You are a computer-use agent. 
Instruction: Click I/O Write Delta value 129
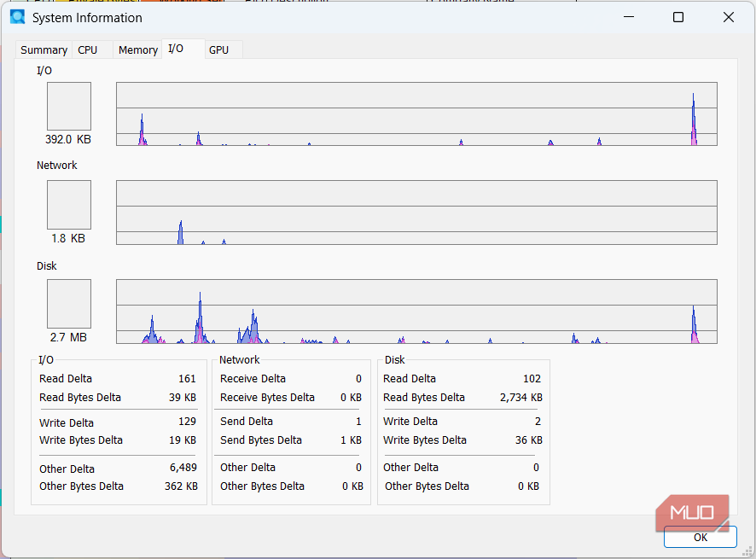click(187, 422)
